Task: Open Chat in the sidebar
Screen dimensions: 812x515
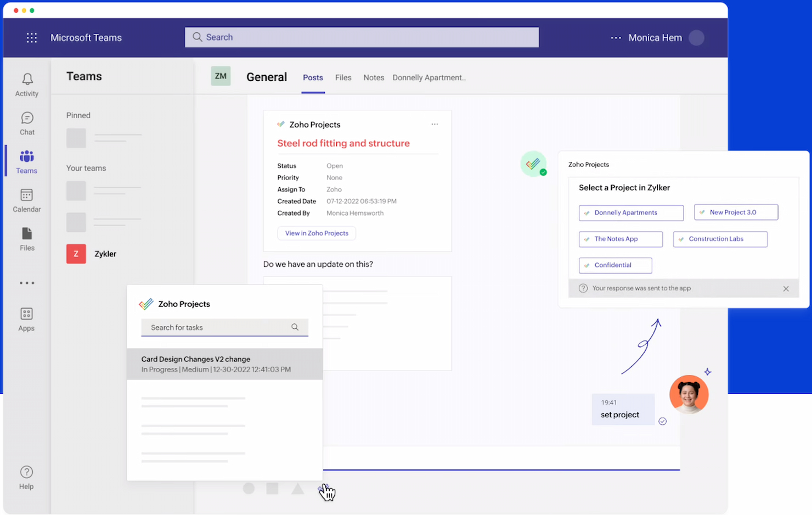Action: [27, 124]
